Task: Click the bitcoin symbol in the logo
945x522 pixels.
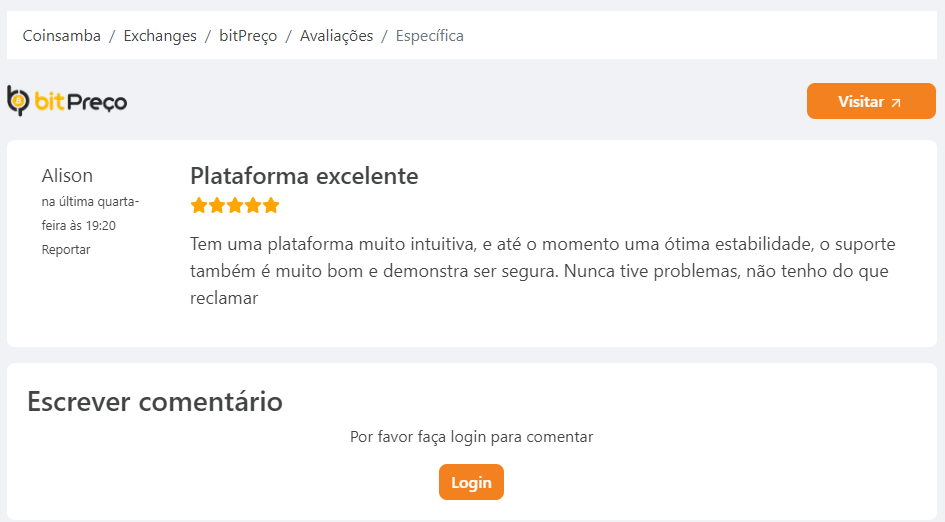Action: click(x=19, y=100)
